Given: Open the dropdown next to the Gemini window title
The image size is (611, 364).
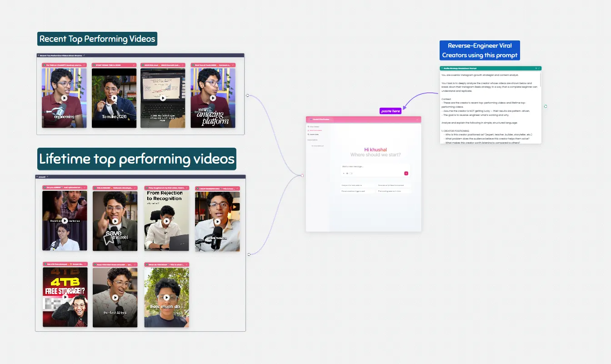Looking at the screenshot, I should point(331,120).
